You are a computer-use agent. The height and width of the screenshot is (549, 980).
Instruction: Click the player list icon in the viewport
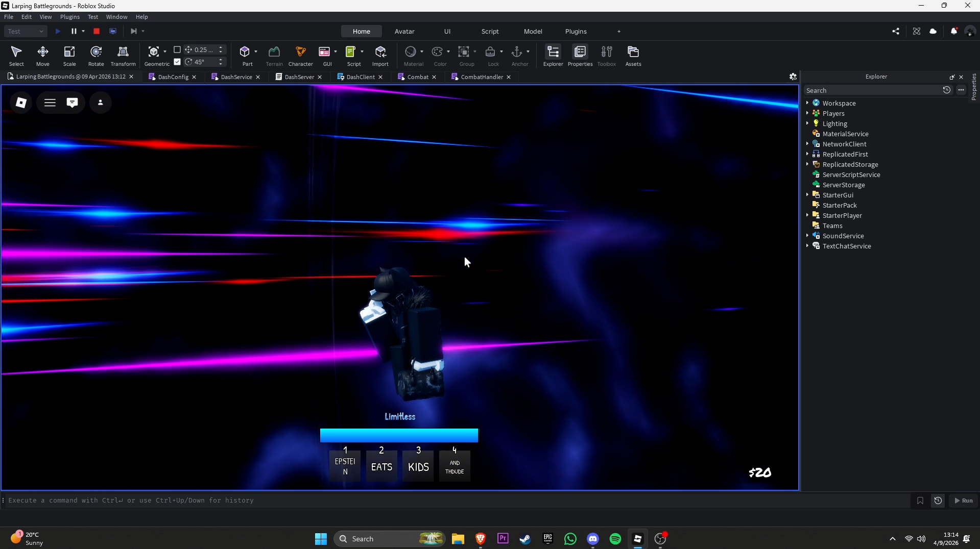tap(101, 103)
